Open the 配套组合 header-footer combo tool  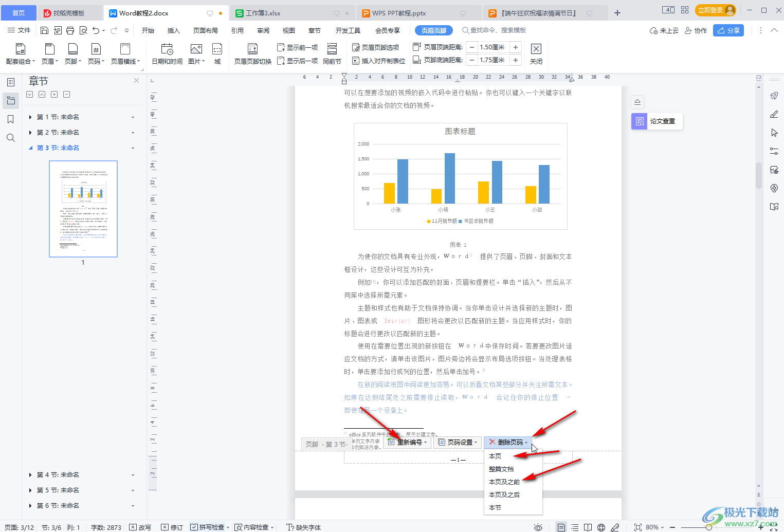tap(21, 54)
